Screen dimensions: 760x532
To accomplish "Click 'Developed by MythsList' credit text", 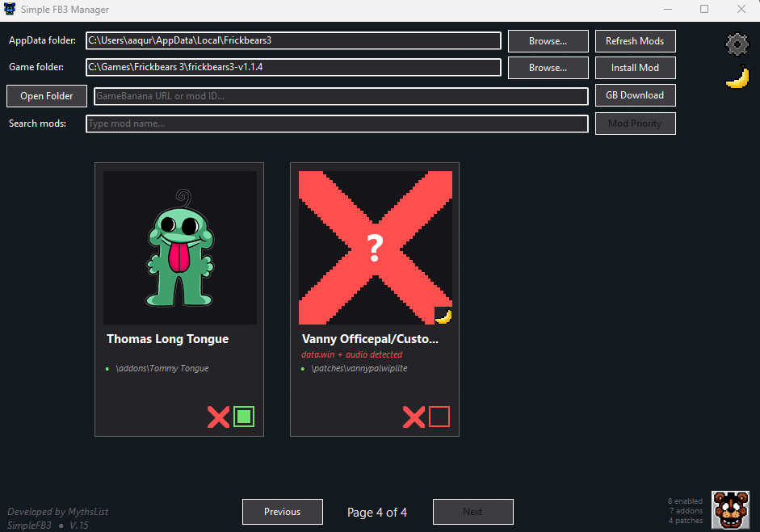I will [x=57, y=512].
